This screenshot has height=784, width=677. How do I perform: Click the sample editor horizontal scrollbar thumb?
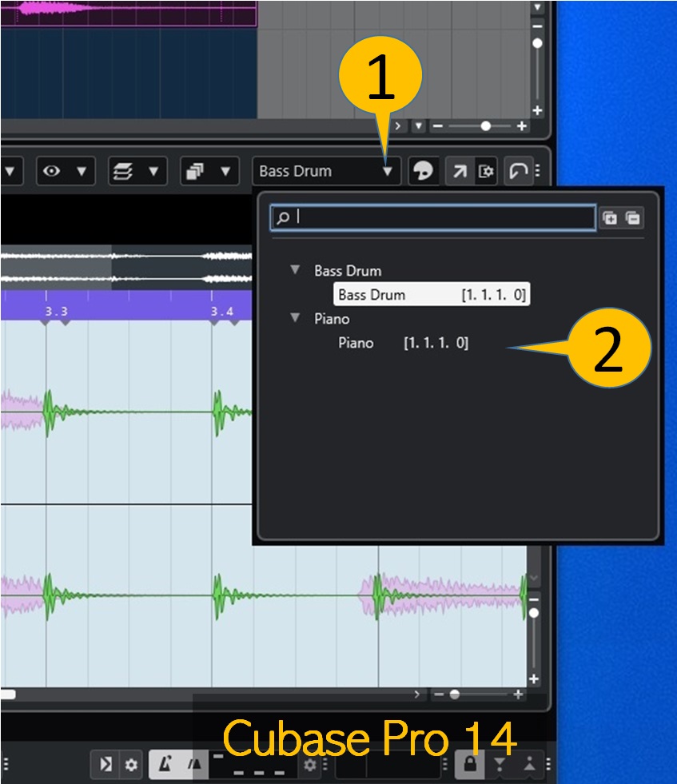point(8,694)
